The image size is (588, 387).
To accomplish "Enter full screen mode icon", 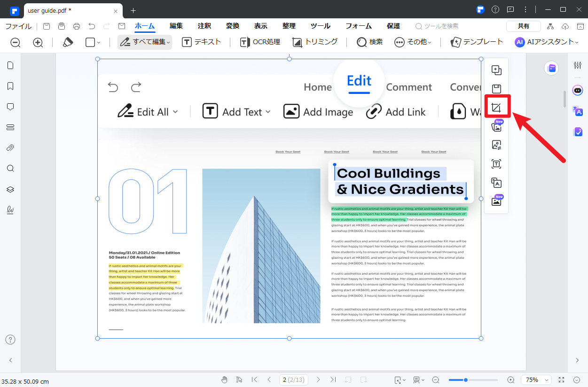I will (561, 379).
